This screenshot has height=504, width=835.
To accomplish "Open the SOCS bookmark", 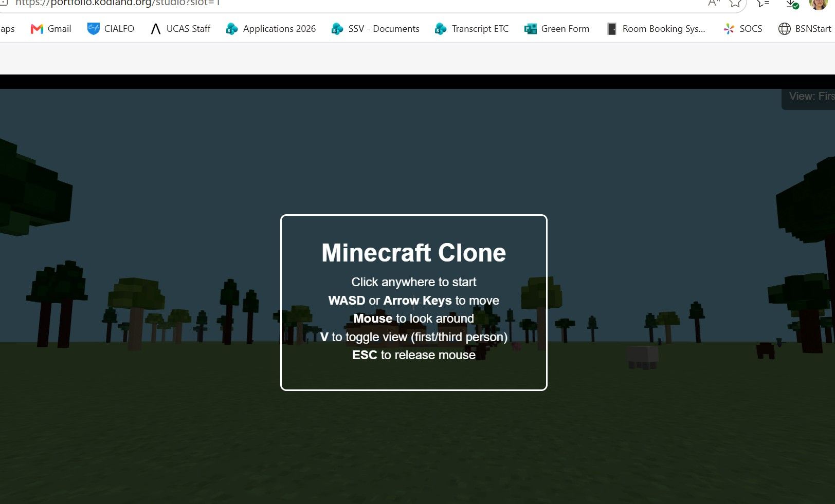I will 743,29.
